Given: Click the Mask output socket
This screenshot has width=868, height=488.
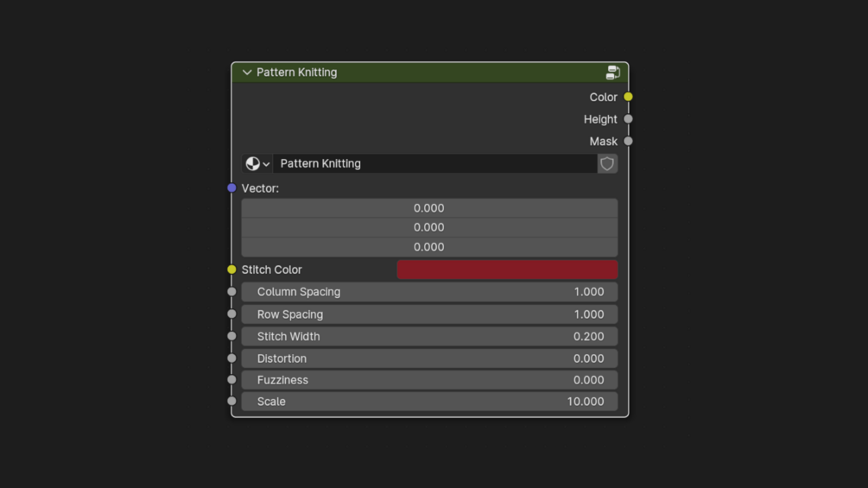Looking at the screenshot, I should point(628,141).
